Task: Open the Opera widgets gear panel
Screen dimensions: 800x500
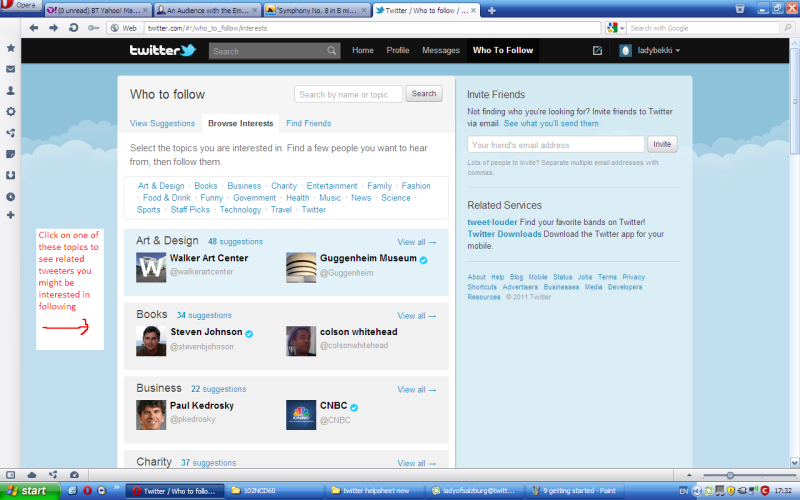Action: point(10,111)
